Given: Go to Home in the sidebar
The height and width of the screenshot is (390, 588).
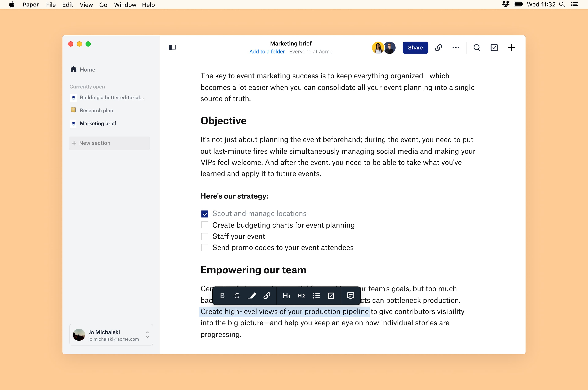Looking at the screenshot, I should click(x=83, y=69).
